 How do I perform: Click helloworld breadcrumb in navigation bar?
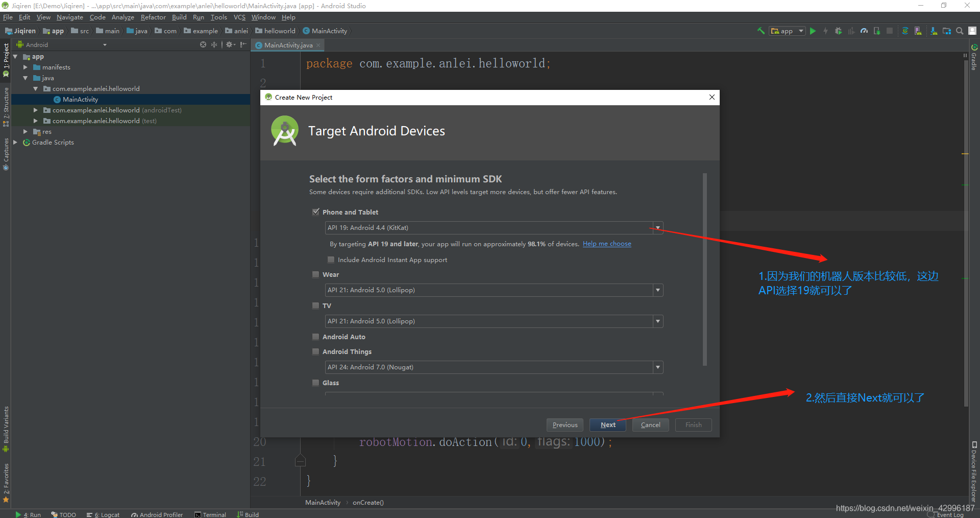pyautogui.click(x=276, y=31)
